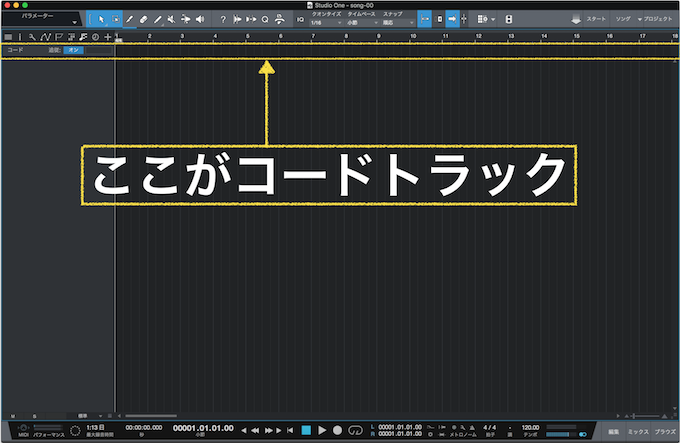Click the loop right locator value
680x443 pixels.
[399, 434]
